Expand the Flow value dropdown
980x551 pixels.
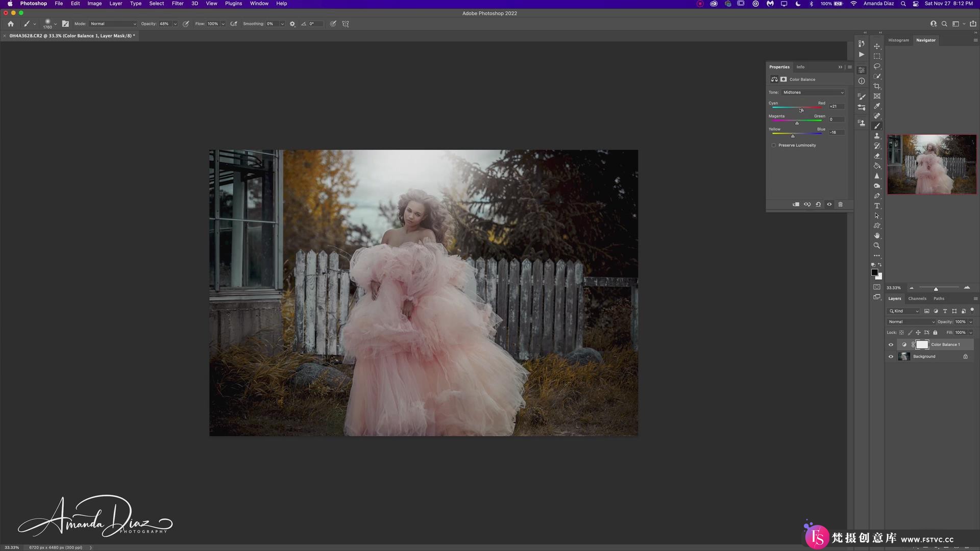coord(223,24)
